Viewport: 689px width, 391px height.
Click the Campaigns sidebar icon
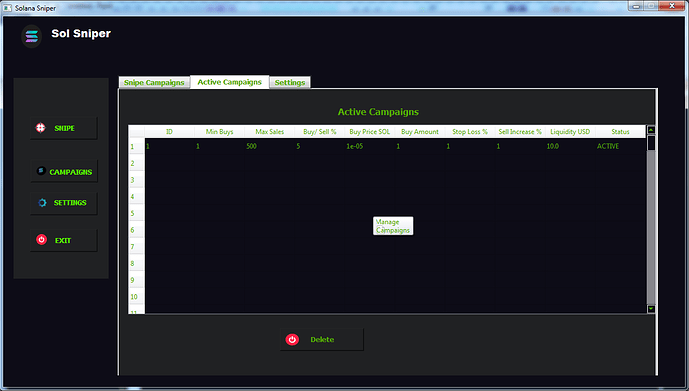[41, 171]
